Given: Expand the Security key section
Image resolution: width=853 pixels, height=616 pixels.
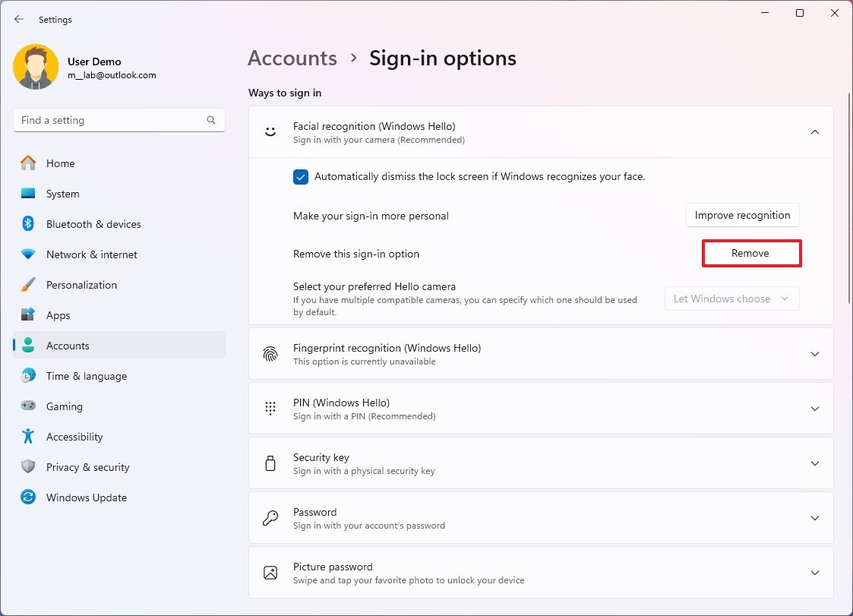Looking at the screenshot, I should (814, 463).
